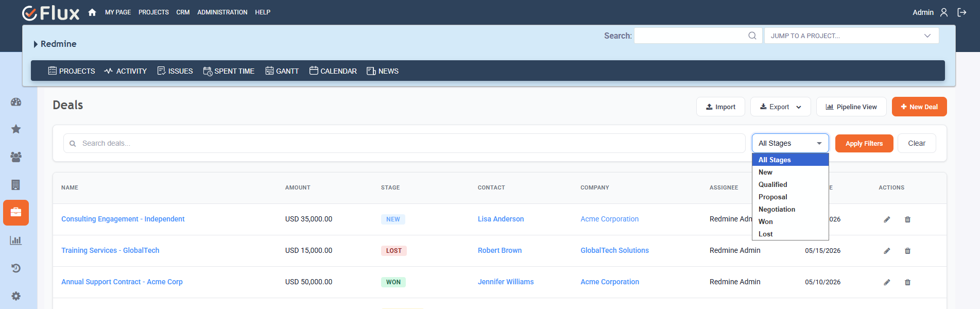Click the LOST stage badge
This screenshot has width=980, height=309.
(394, 251)
